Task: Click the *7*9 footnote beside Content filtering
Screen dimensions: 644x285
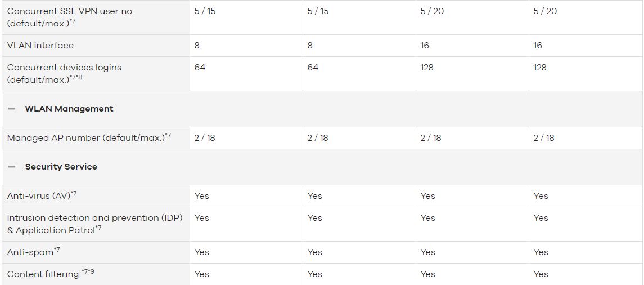Action: coord(89,273)
